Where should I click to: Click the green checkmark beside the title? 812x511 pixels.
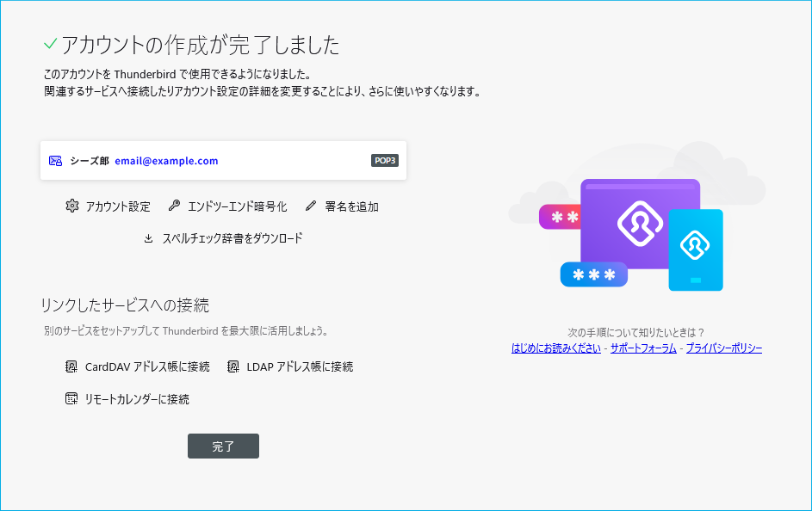coord(50,44)
